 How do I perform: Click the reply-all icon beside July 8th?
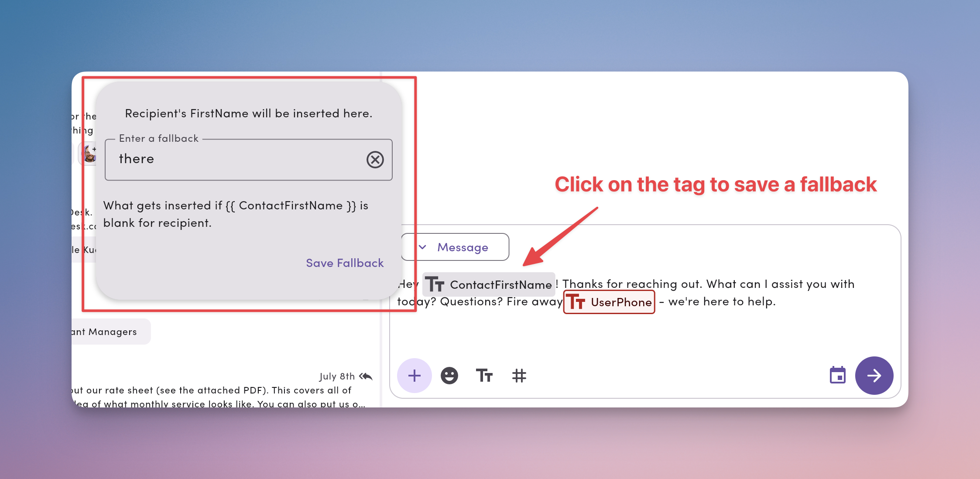tap(366, 376)
